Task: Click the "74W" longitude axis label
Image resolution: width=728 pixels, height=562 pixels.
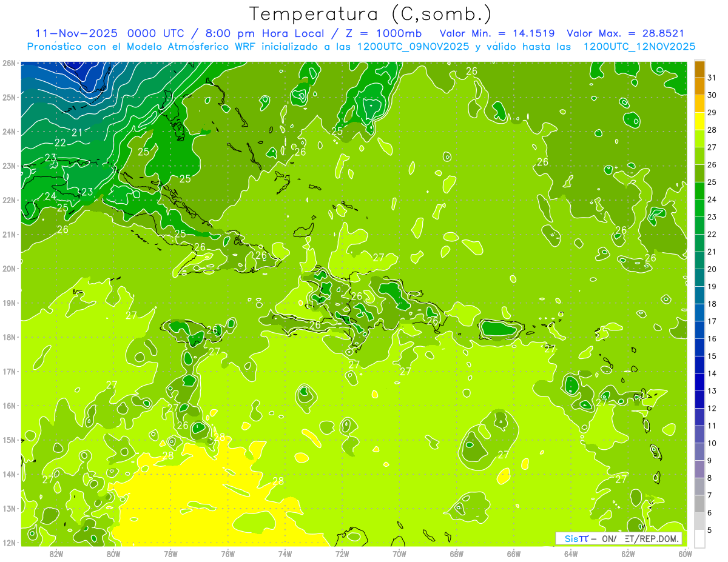Action: [285, 554]
